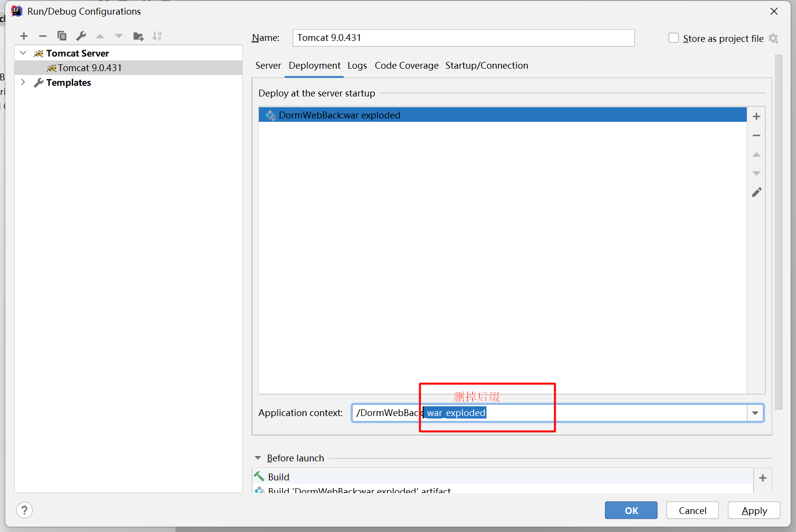Add artifact to deploy list
The height and width of the screenshot is (532, 796).
(x=757, y=116)
